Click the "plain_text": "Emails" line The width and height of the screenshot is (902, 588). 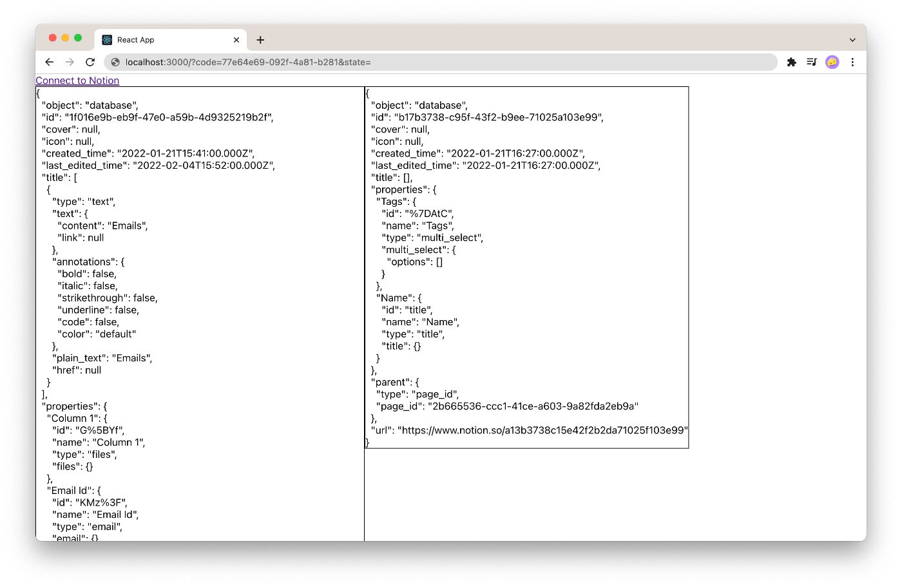(x=102, y=358)
